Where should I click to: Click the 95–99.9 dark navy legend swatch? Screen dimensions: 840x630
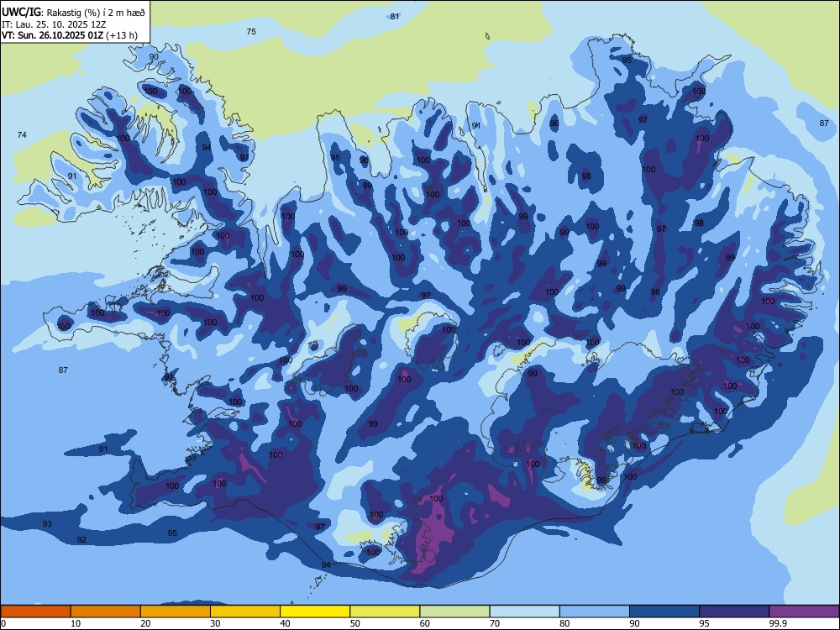734,612
